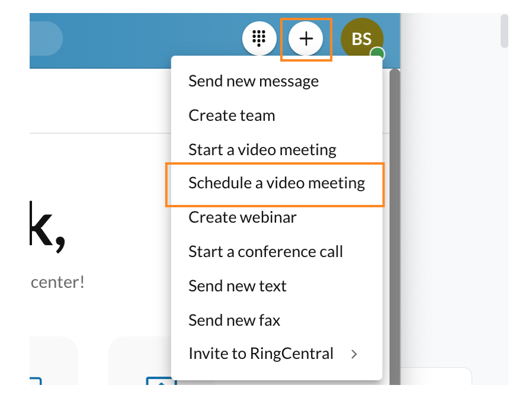
Task: Select the plus button highlighted in orange
Action: click(306, 38)
